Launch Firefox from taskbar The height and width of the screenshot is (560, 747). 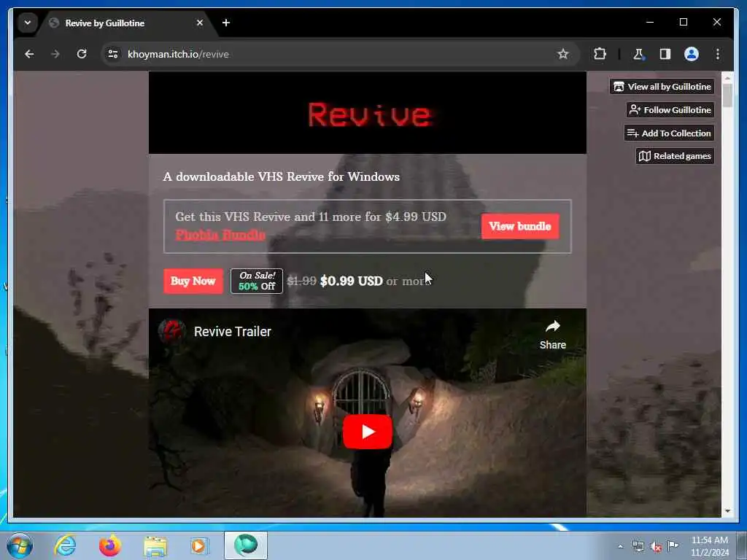[109, 545]
